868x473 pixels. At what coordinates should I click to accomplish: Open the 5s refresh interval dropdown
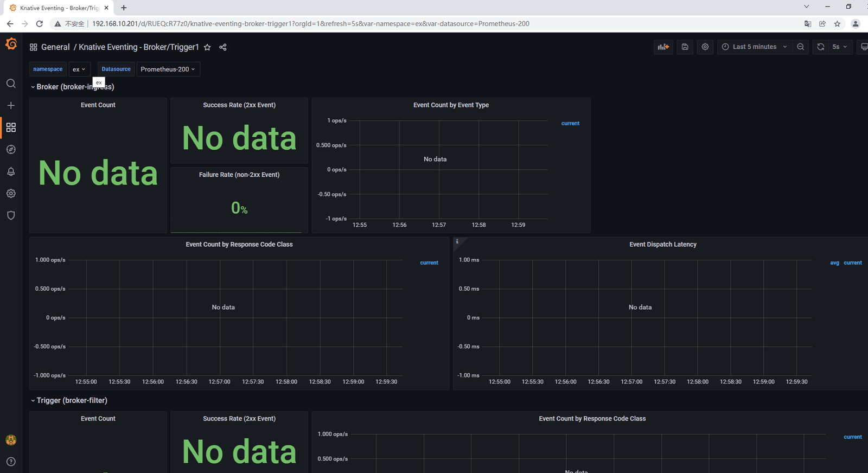point(840,47)
